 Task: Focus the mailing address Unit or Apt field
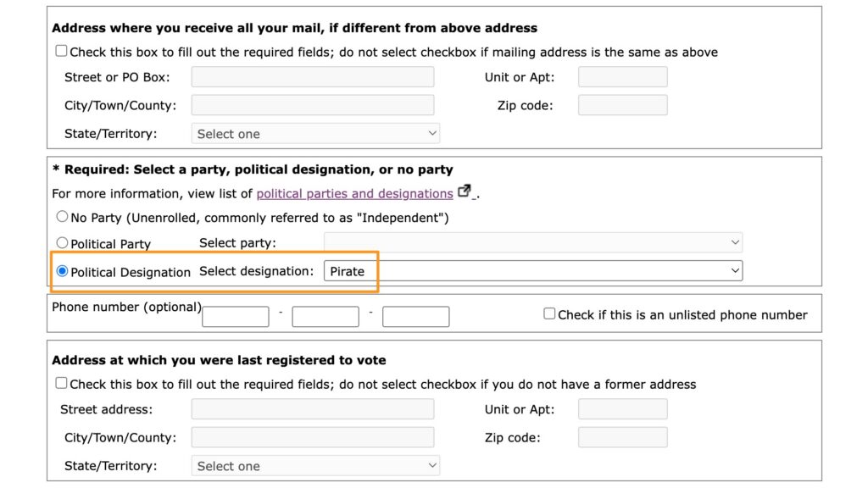(623, 77)
